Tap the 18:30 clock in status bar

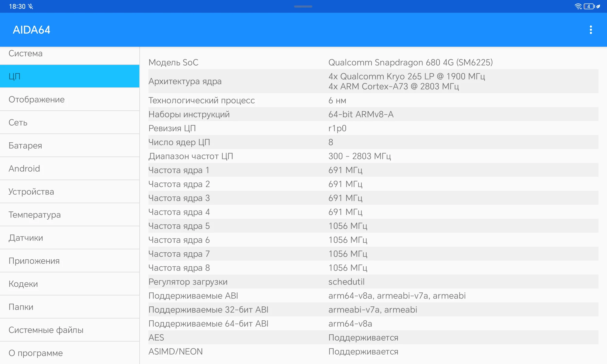17,6
